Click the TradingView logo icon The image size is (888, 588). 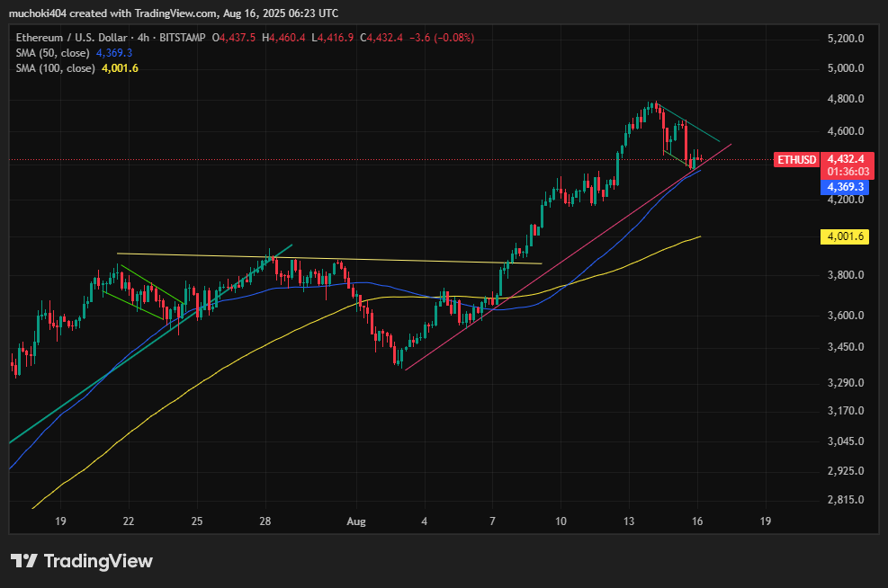pyautogui.click(x=23, y=561)
